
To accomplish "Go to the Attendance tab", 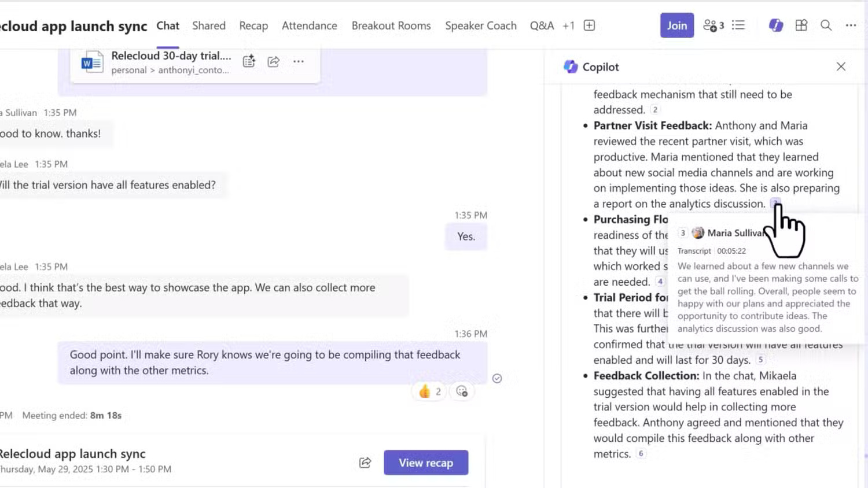I will (x=310, y=25).
